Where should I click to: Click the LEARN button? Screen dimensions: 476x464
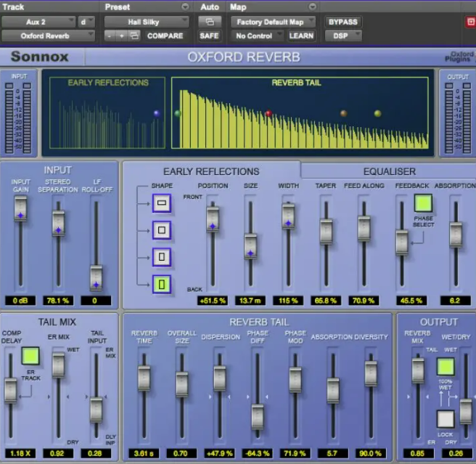(301, 36)
